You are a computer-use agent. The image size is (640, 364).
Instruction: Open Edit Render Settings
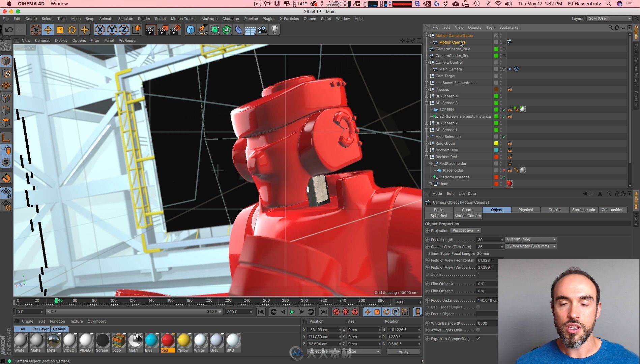coord(175,30)
